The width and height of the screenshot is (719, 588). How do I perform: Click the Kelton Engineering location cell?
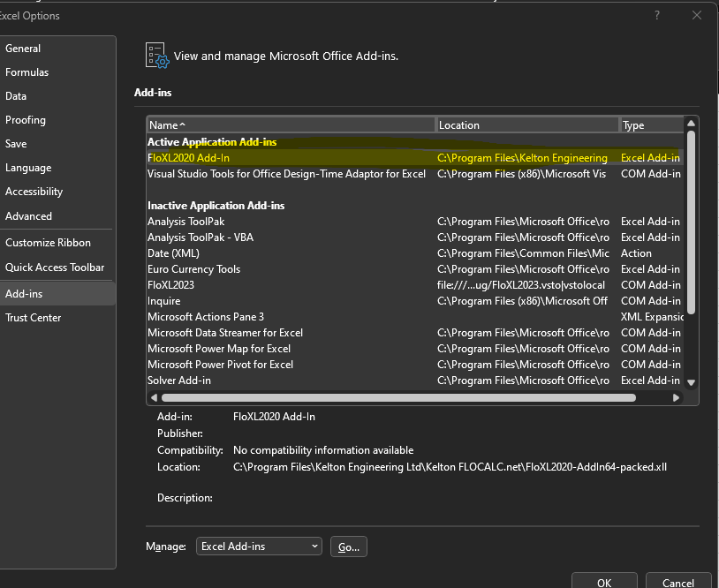click(522, 158)
